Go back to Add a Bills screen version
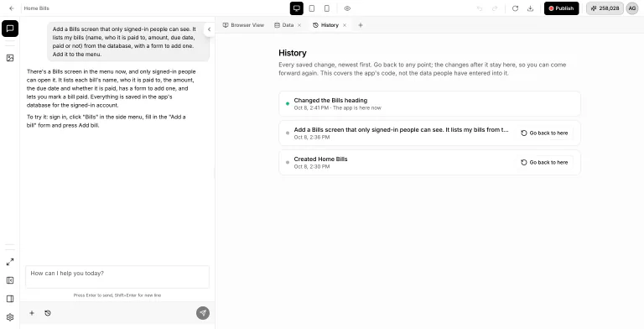The height and width of the screenshot is (329, 644). pos(544,133)
